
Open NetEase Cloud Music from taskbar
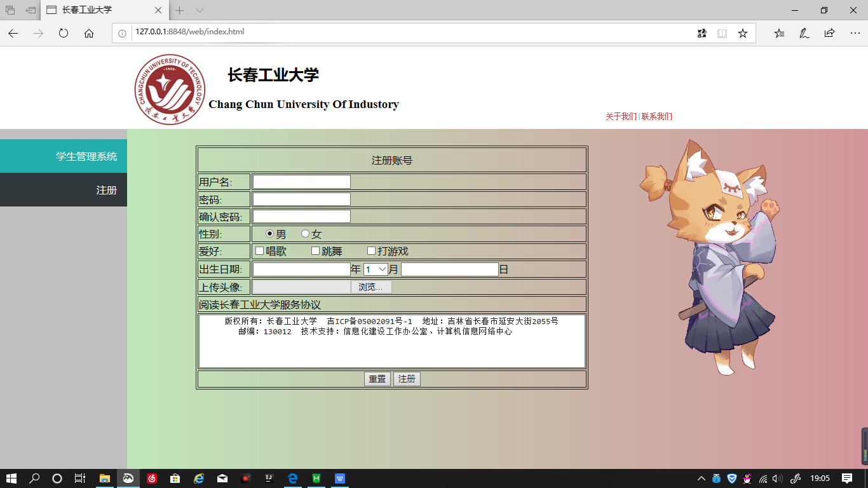[x=152, y=478]
